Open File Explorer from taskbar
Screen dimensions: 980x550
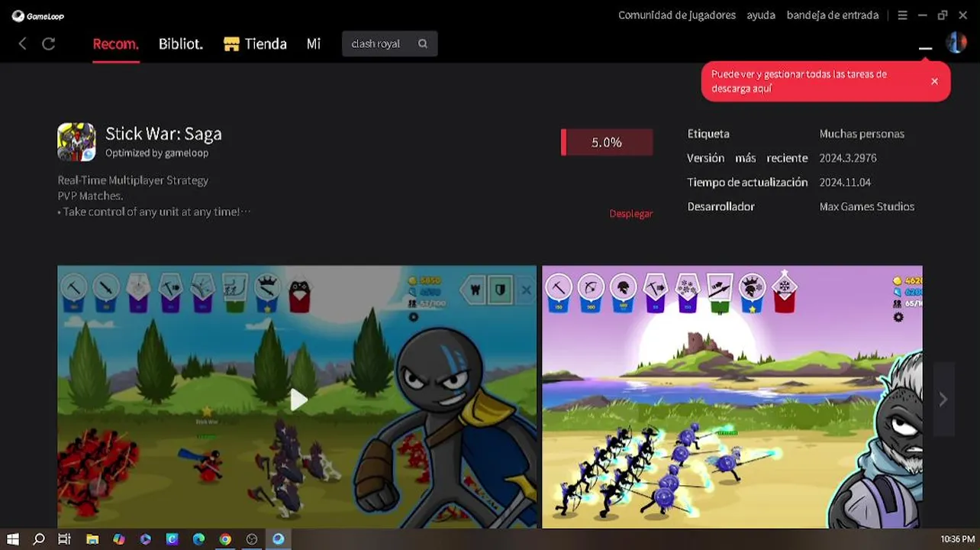(x=92, y=539)
